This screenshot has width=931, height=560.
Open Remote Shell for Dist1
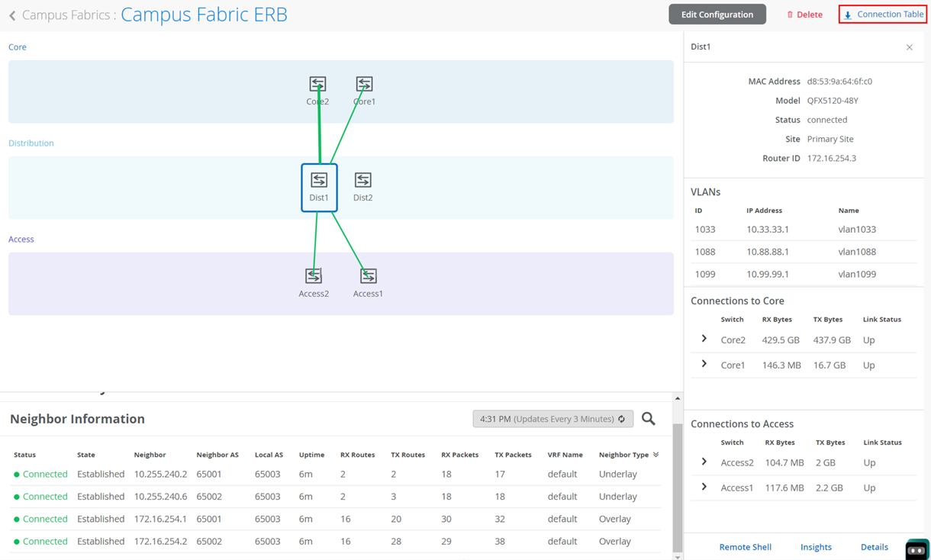(745, 547)
